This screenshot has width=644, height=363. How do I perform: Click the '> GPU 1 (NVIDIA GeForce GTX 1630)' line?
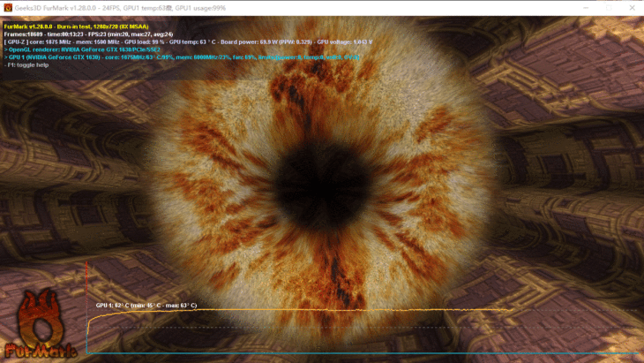[182, 57]
